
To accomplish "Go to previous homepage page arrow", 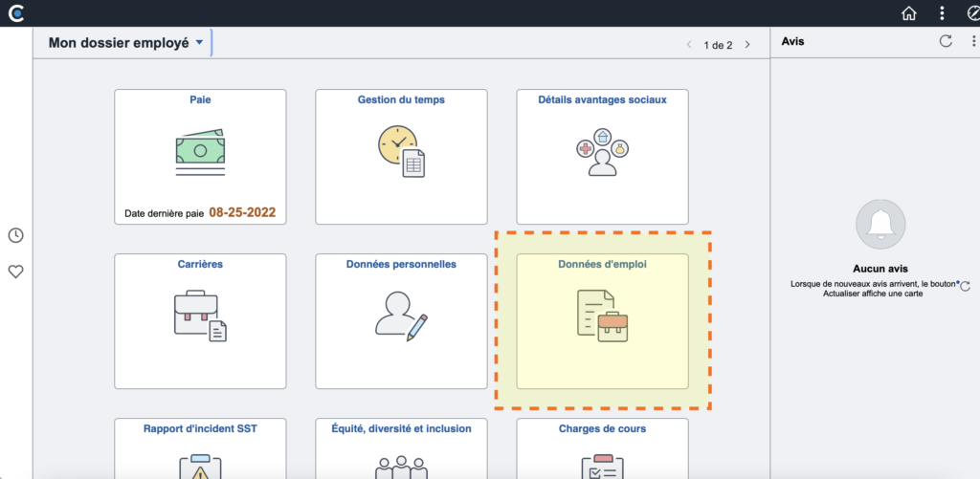I will pyautogui.click(x=689, y=45).
